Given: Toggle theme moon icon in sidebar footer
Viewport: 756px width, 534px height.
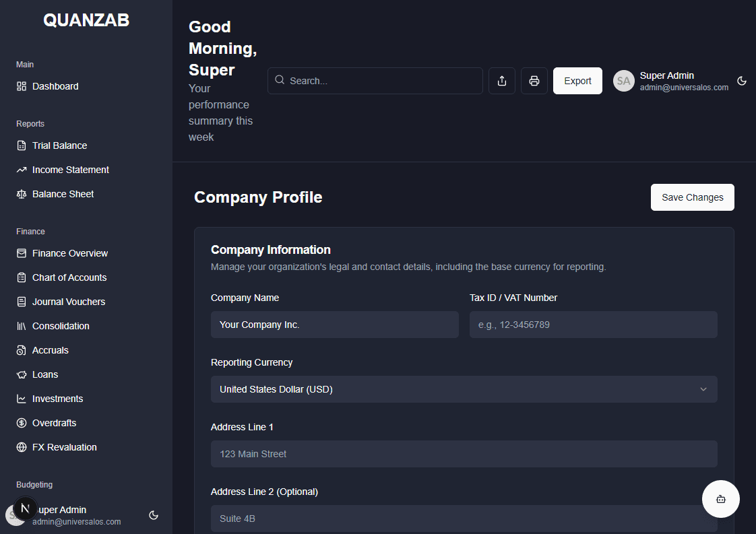Looking at the screenshot, I should [x=154, y=515].
